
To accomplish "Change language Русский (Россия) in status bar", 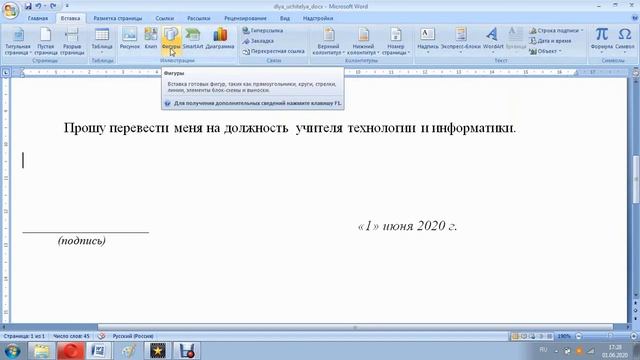I will (x=133, y=336).
